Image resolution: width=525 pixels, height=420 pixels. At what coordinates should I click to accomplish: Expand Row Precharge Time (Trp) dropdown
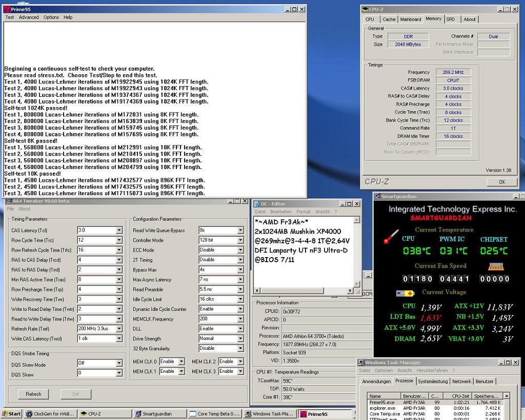(119, 289)
